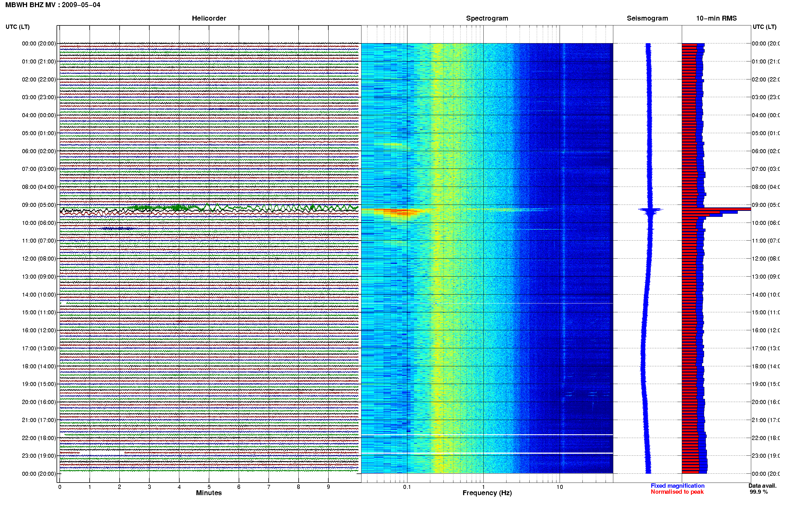Click the "23:00 (19:00)" helicorder time label
Image resolution: width=812 pixels, height=508 pixels.
coord(39,456)
